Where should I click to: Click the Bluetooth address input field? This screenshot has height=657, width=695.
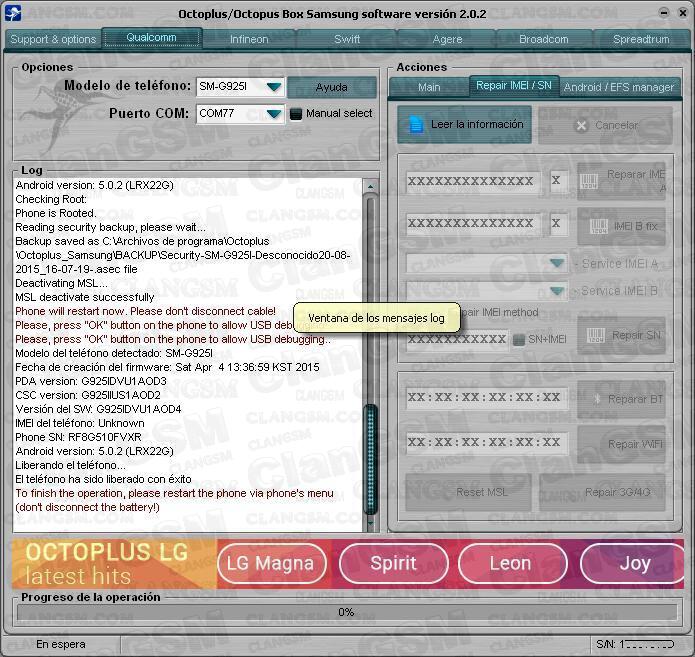(x=487, y=397)
